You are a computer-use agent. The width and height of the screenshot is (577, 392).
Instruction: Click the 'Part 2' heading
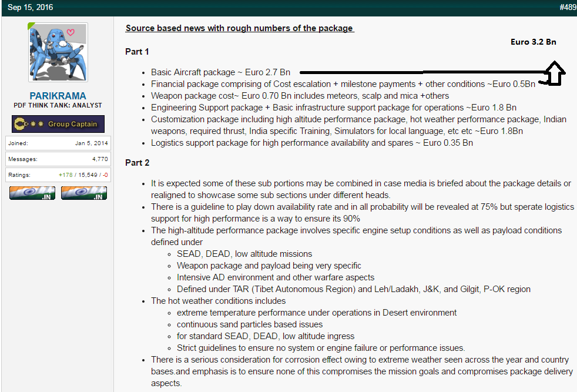(137, 163)
